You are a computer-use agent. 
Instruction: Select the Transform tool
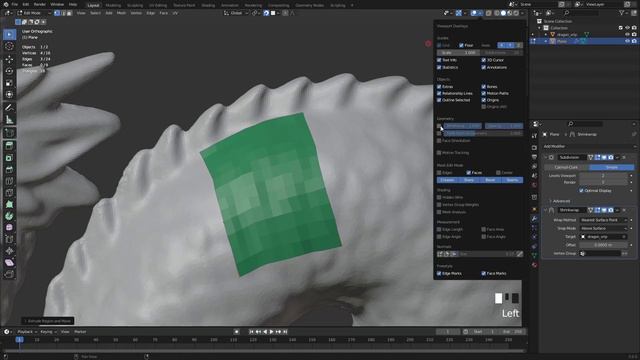(9, 95)
